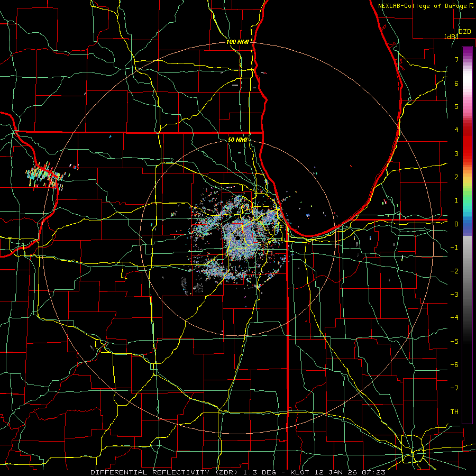The width and height of the screenshot is (476, 476).
Task: Click the 7 value on the color scale
Action: [x=456, y=59]
